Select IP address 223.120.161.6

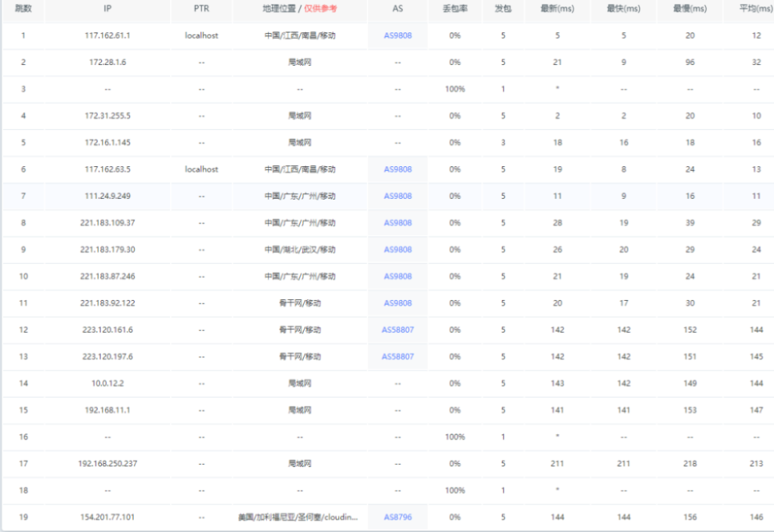107,329
